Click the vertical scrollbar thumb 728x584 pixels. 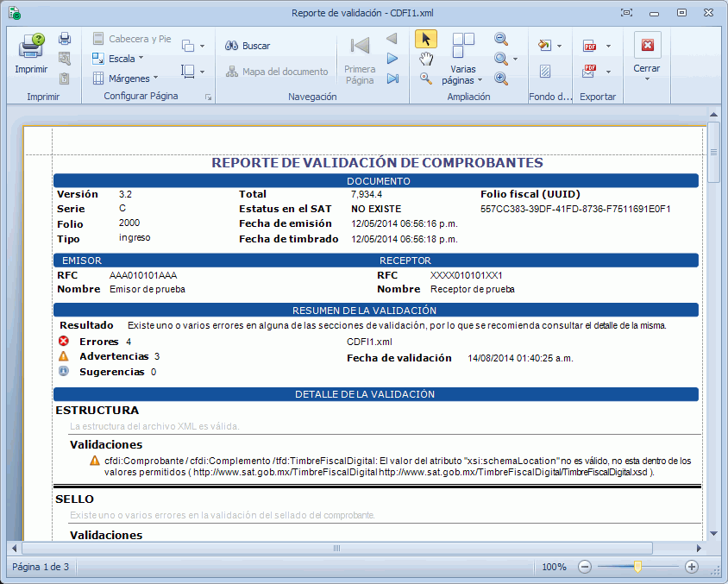coord(713,153)
